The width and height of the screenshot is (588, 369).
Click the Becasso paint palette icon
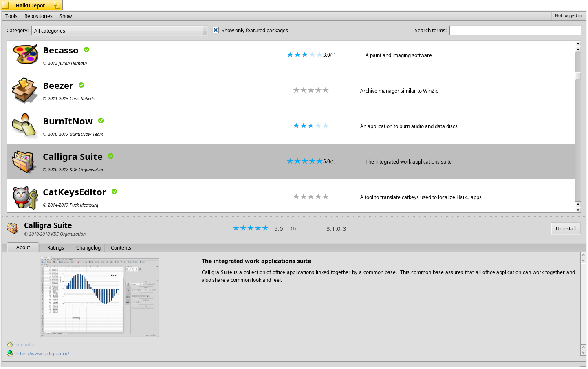[25, 55]
